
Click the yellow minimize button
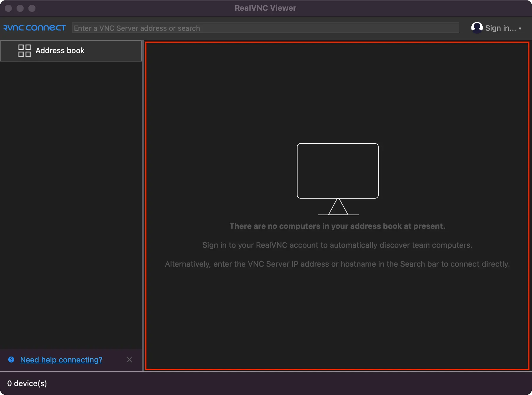(20, 8)
